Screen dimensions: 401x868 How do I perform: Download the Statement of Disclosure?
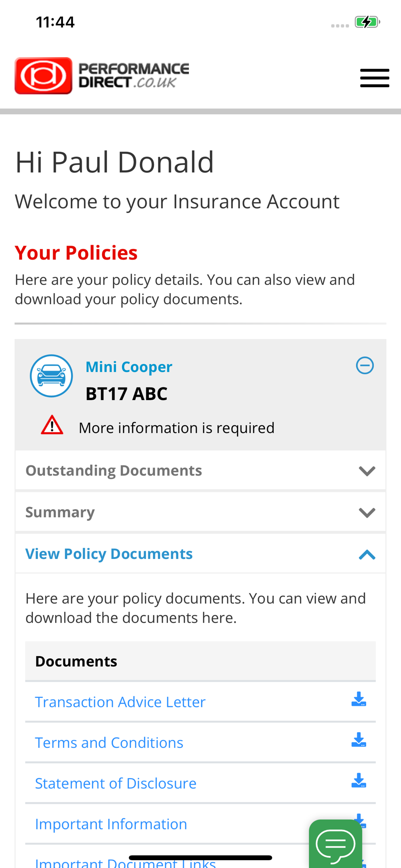coord(358,780)
